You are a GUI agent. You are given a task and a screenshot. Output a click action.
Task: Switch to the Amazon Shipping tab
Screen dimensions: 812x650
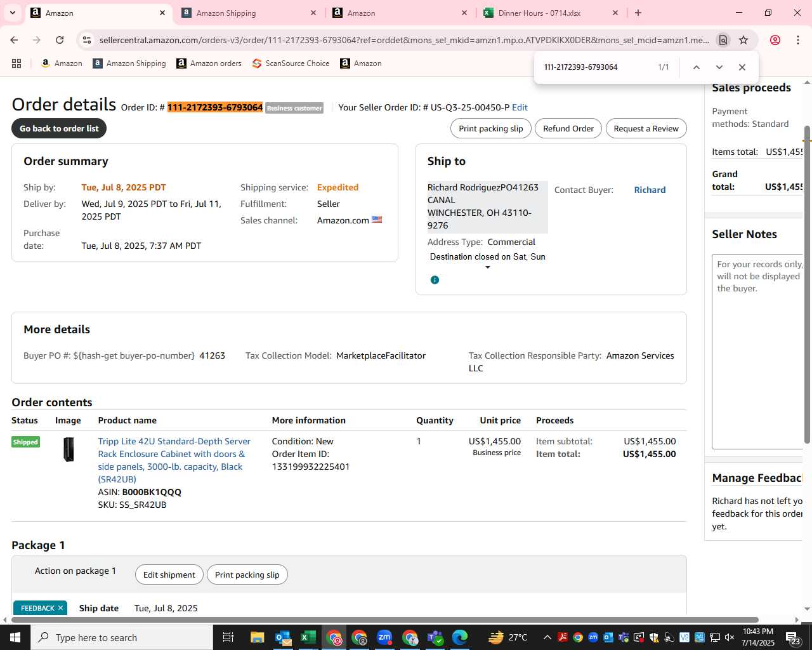point(247,13)
